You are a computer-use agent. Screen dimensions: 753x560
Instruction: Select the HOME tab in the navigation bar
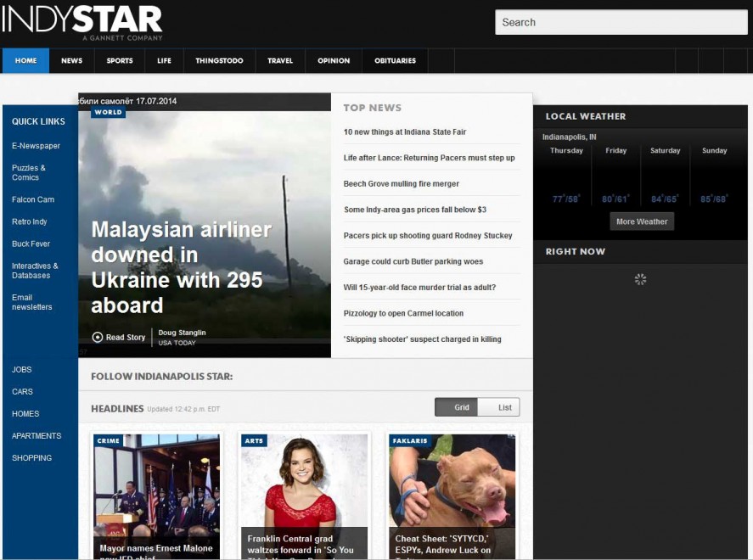click(x=26, y=61)
